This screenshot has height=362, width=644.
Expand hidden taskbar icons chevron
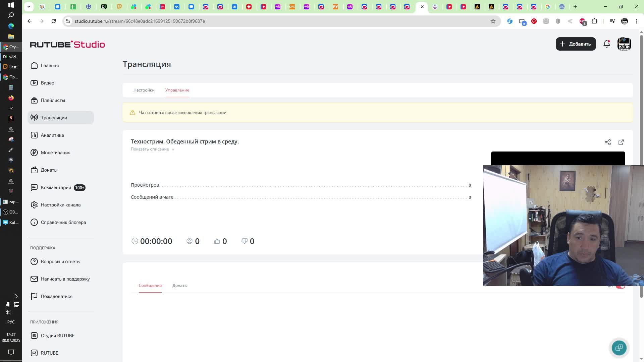[x=16, y=296]
